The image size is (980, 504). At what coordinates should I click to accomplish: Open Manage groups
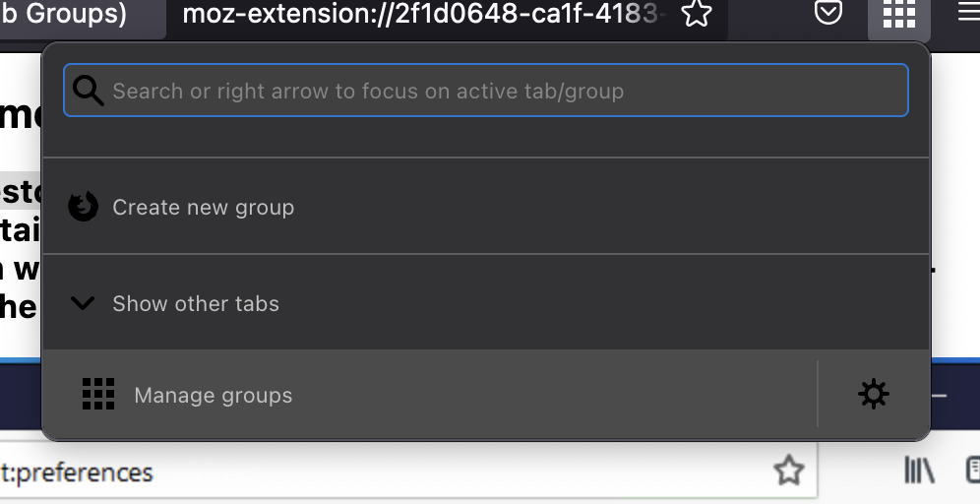pos(214,396)
